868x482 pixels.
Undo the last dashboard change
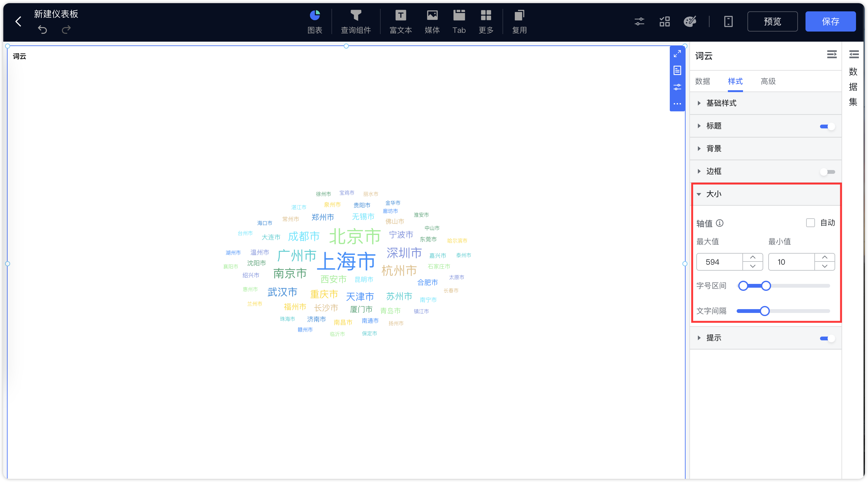pyautogui.click(x=43, y=30)
